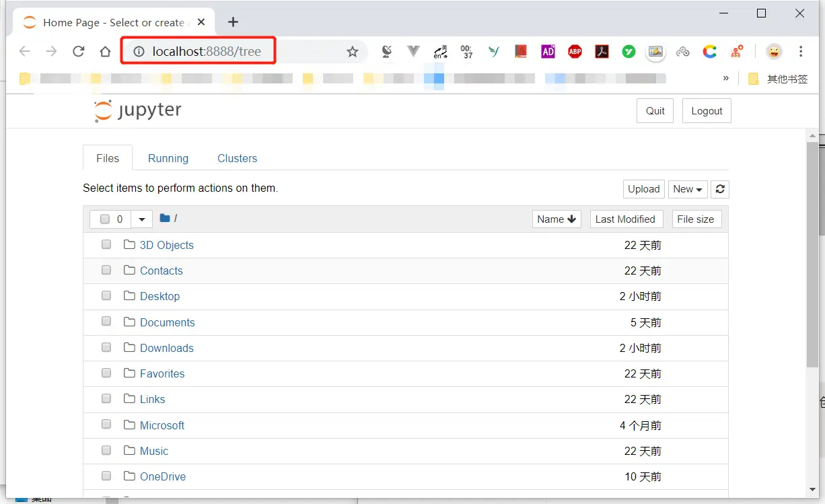The width and height of the screenshot is (825, 504).
Task: Click the Quit button
Action: pyautogui.click(x=654, y=110)
